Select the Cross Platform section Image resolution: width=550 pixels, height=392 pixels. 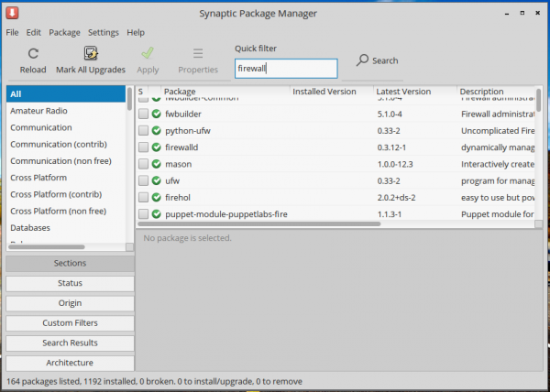(x=66, y=178)
